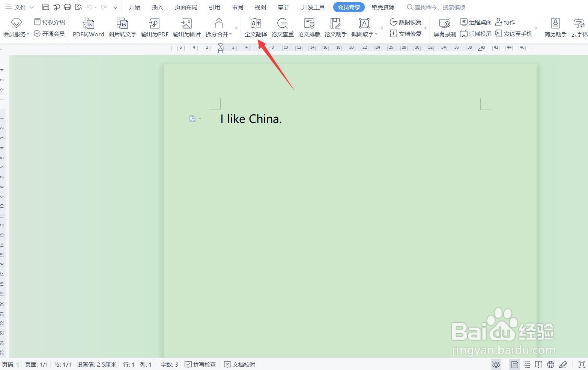Viewport: 588px width, 370px height.
Task: Click the 云字体 tool
Action: pos(579,27)
